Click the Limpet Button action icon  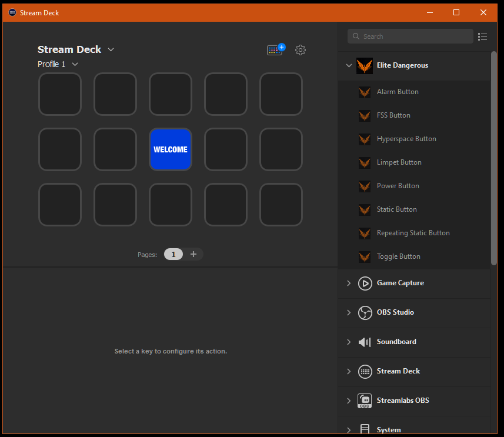click(365, 163)
